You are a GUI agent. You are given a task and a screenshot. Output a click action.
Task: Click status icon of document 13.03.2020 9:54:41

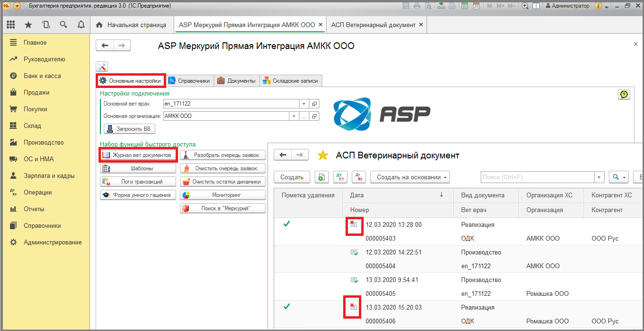354,280
